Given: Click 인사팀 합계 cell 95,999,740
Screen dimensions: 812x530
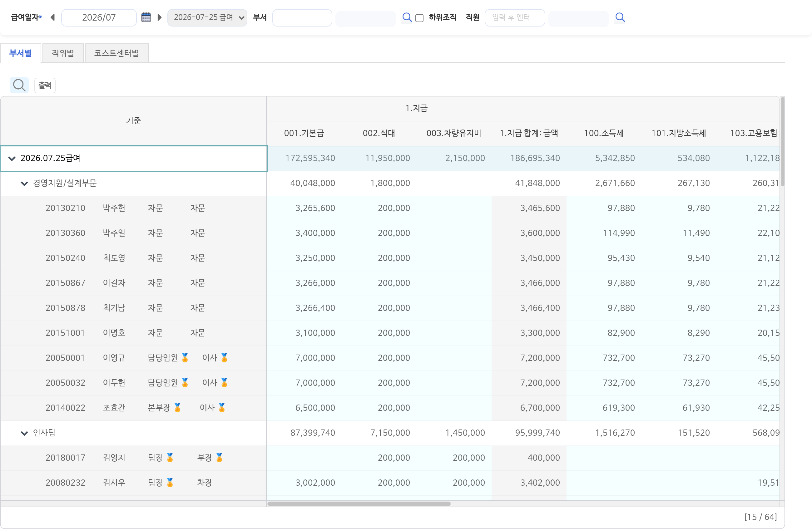Looking at the screenshot, I should pyautogui.click(x=529, y=433).
